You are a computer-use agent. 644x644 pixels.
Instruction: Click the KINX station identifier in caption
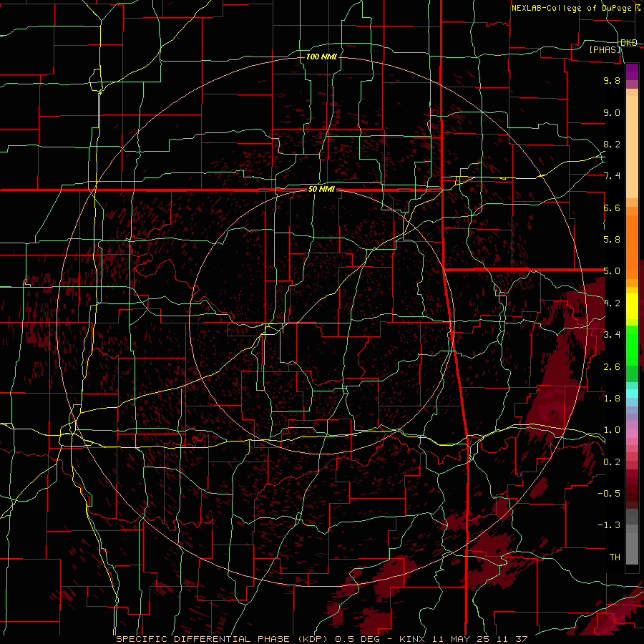pos(412,639)
